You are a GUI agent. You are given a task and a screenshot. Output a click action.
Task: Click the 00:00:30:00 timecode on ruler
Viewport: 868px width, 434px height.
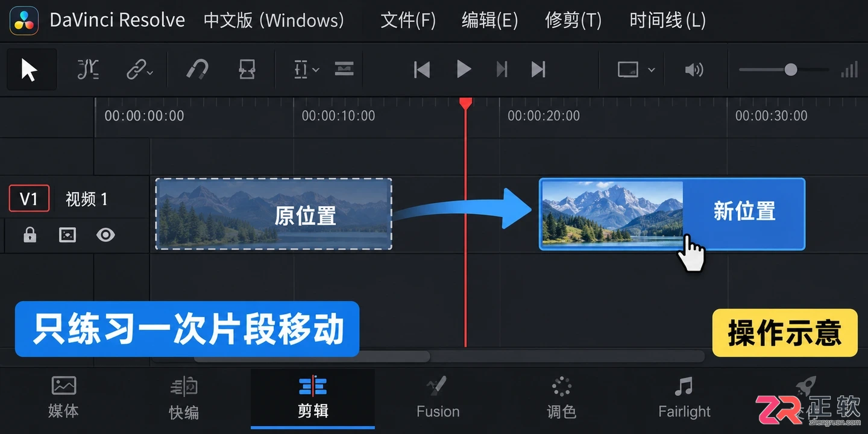[x=771, y=116]
